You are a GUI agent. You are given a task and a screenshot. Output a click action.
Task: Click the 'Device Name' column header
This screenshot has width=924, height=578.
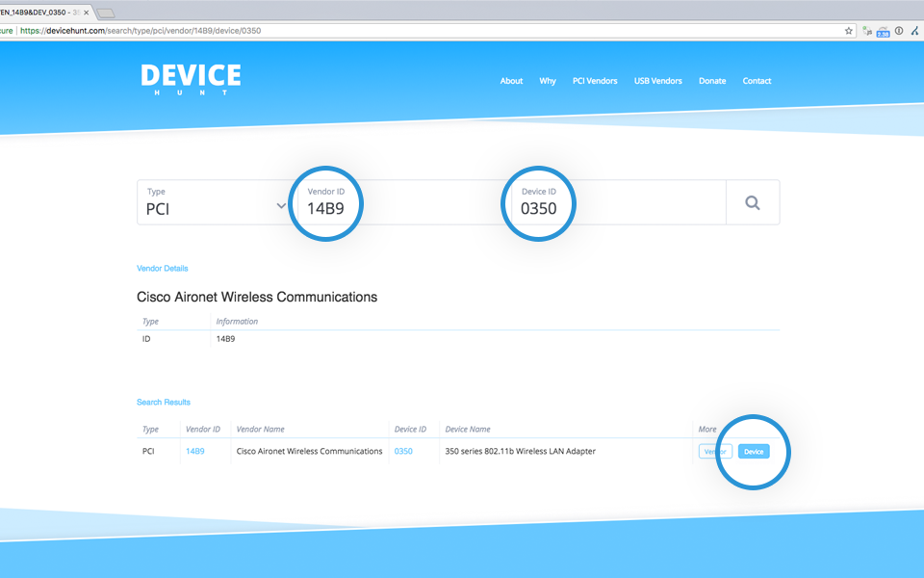click(468, 430)
